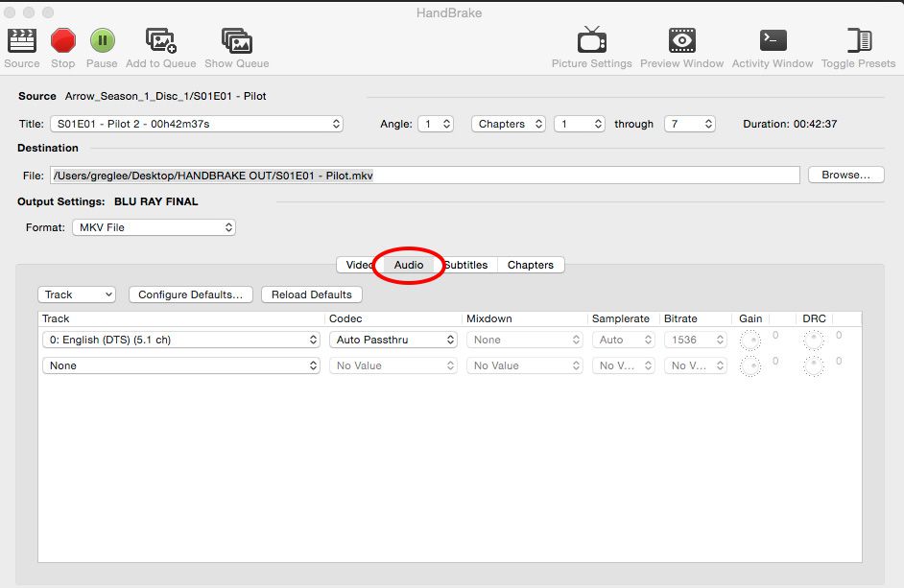The image size is (904, 588).
Task: Open second row No Value mixdown dropdown
Action: [524, 365]
